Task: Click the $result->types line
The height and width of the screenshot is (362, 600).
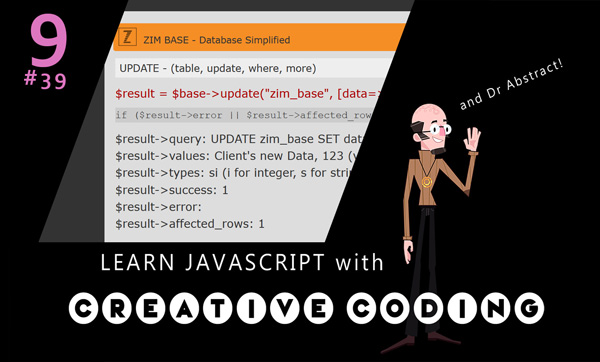Action: pos(233,173)
